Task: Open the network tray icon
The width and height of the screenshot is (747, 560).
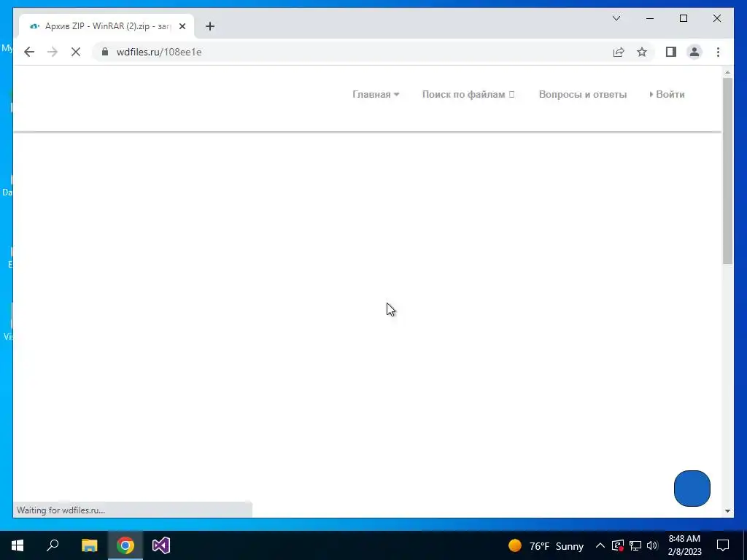Action: coord(635,545)
